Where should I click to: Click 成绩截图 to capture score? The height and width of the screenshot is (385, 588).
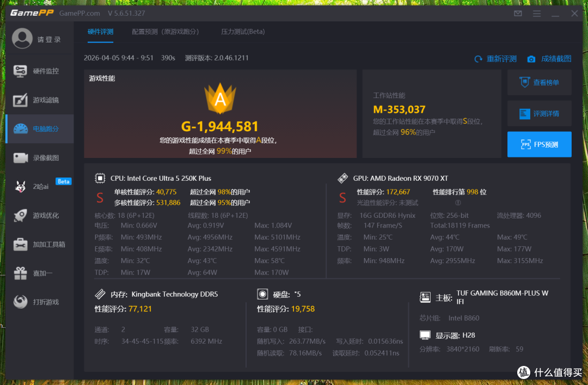[549, 59]
